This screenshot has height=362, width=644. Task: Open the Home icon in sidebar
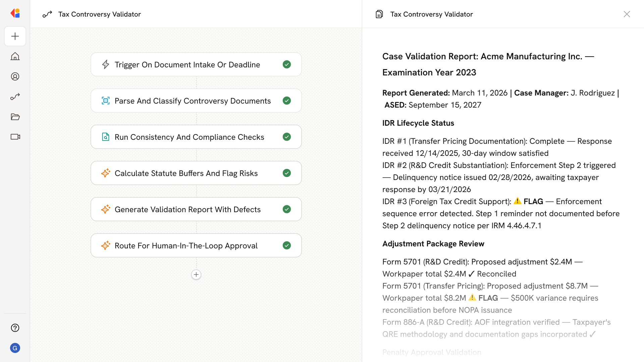coord(15,56)
